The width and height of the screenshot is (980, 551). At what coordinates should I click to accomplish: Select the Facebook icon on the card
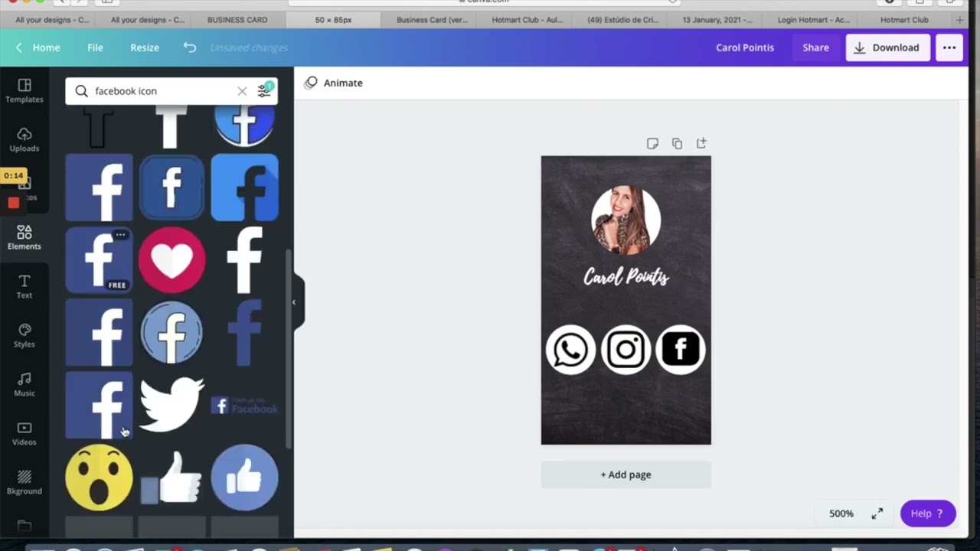681,350
